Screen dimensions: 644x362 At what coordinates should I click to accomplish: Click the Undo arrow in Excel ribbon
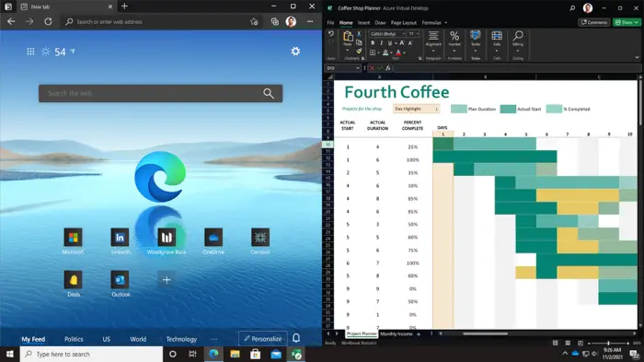[x=331, y=34]
